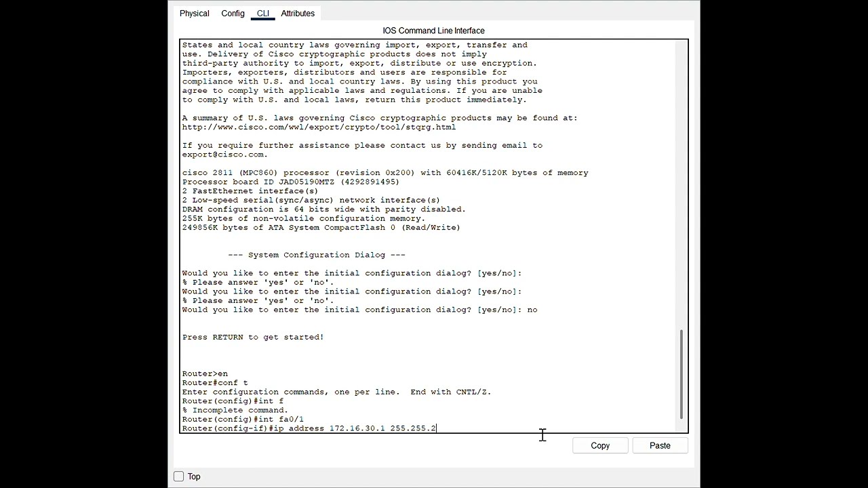Click the 'export@cisco.com.' text
This screenshot has width=868, height=488.
(225, 154)
